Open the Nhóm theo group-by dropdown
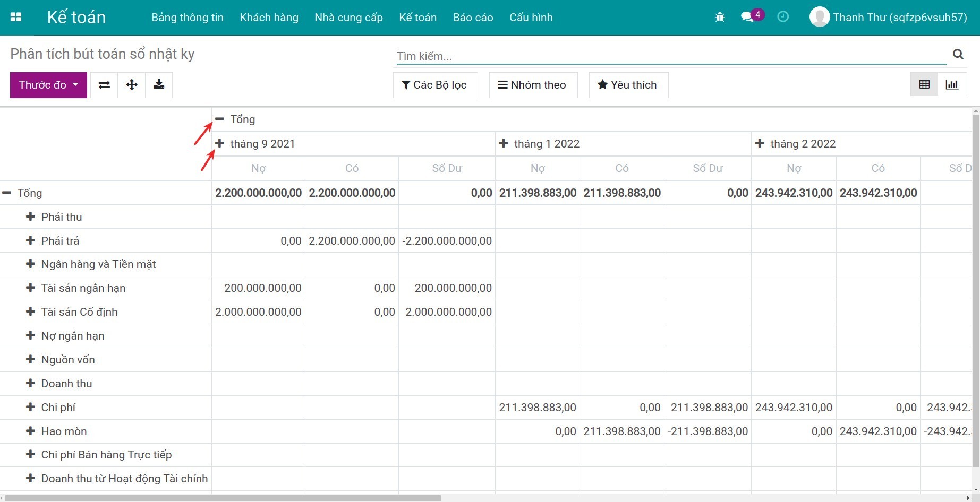The width and height of the screenshot is (980, 502). click(532, 85)
